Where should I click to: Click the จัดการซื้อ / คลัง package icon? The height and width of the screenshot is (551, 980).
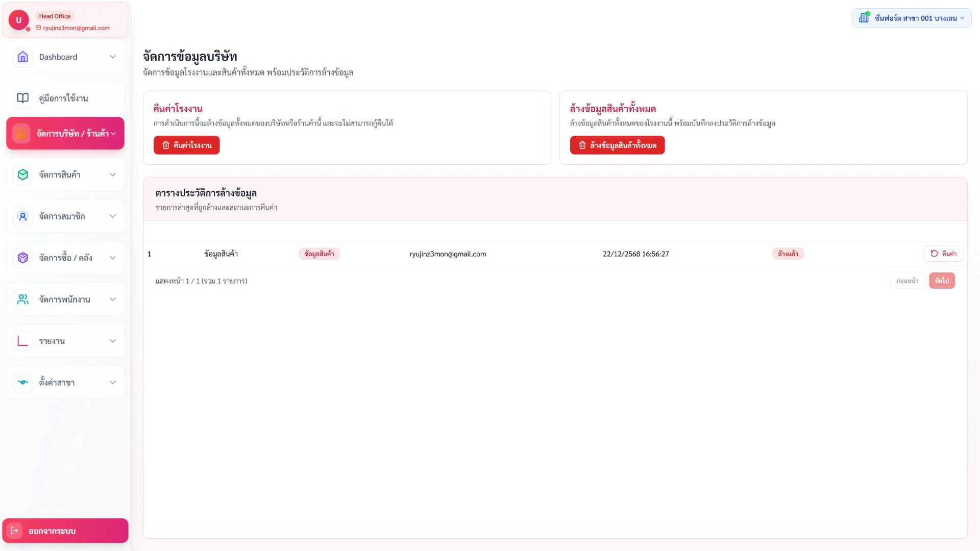click(x=22, y=258)
